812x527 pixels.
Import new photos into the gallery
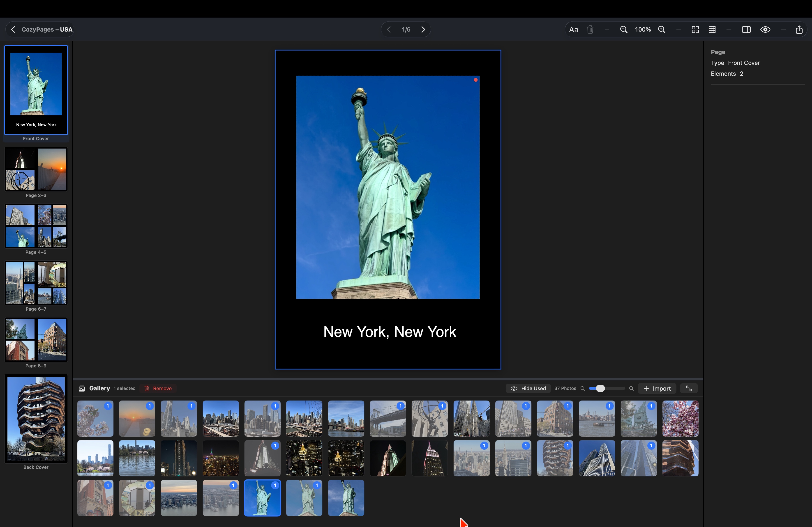click(657, 388)
